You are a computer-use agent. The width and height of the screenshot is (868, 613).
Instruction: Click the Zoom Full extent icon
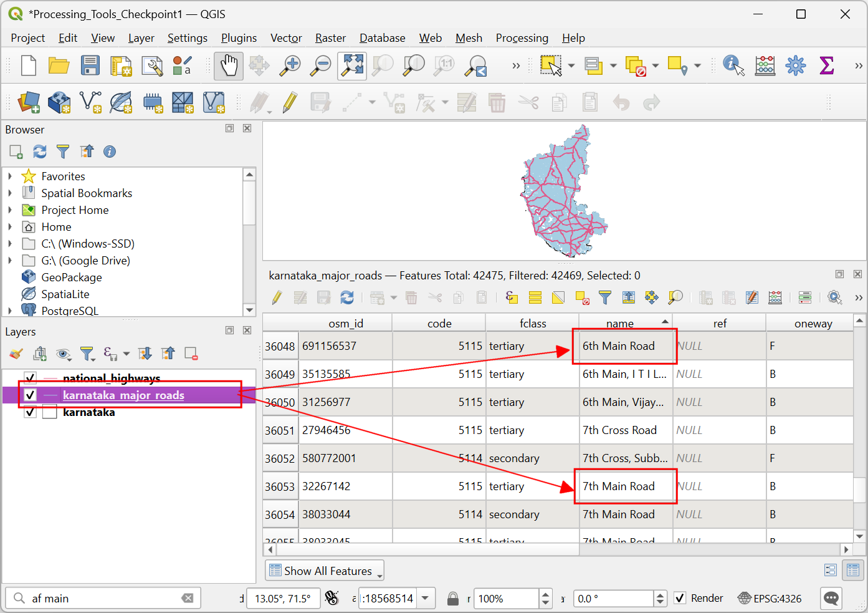point(352,65)
